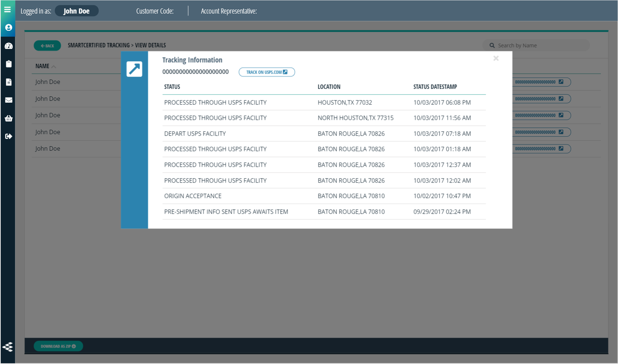Click the Search by Name field
This screenshot has width=618, height=364.
click(x=536, y=45)
